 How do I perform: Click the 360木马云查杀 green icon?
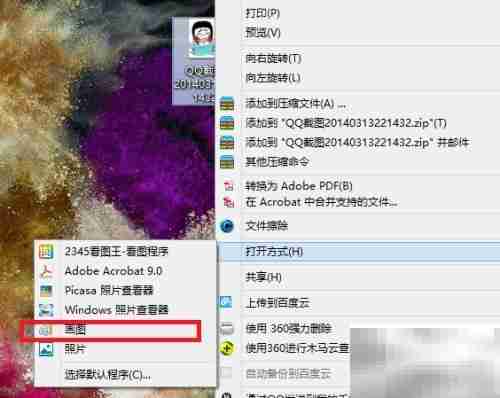click(x=227, y=348)
